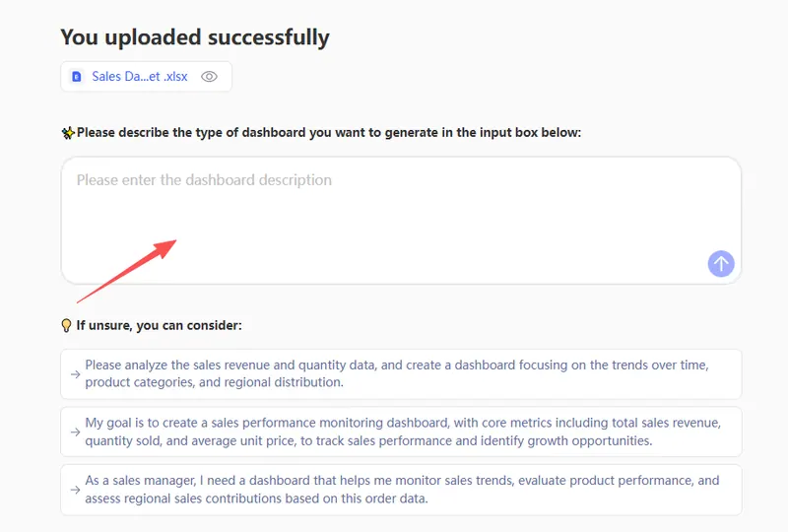Viewport: 788px width, 532px height.
Task: Click arrow icon beside 'My goal is' suggestion
Action: point(75,432)
